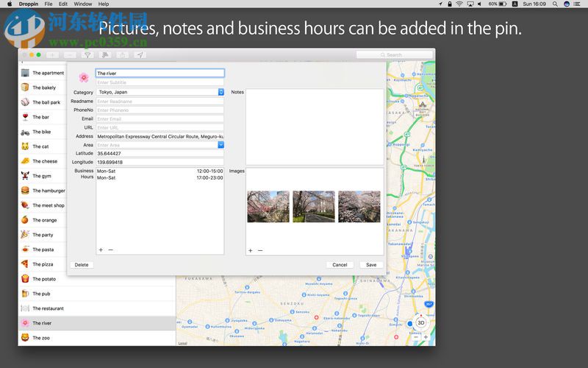
Task: Delete the pin with Delete button
Action: point(82,265)
